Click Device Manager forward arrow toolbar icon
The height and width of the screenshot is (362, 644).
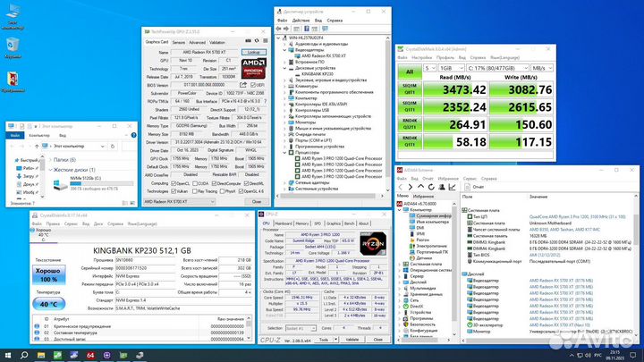click(286, 29)
